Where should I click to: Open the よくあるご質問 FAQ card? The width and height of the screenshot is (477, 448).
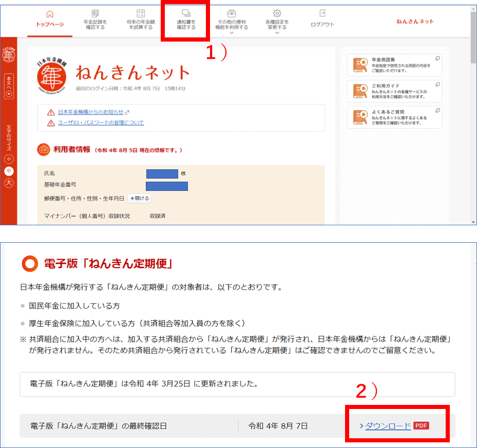tap(394, 117)
